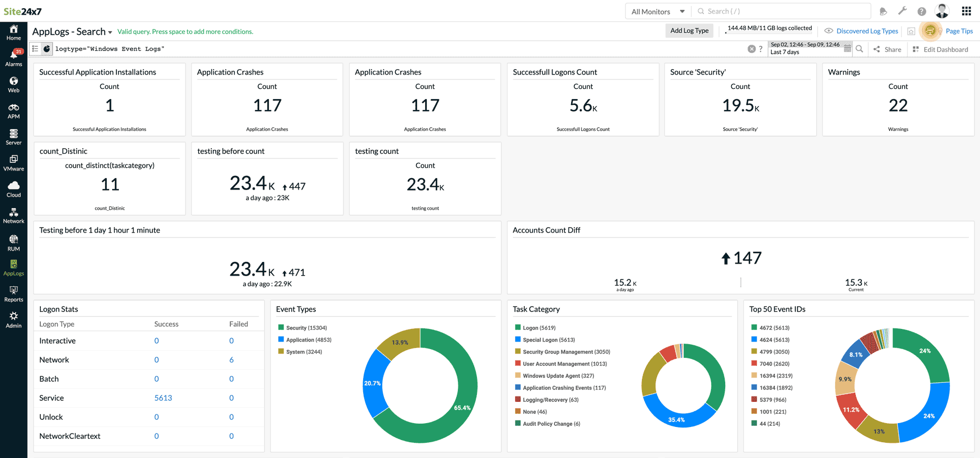
Task: Open Page Tips
Action: pyautogui.click(x=959, y=31)
